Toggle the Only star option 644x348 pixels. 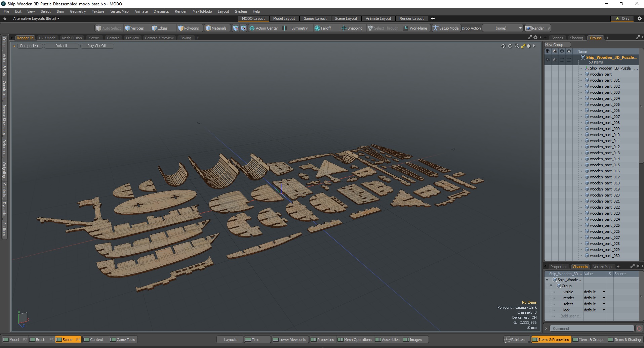(x=622, y=18)
